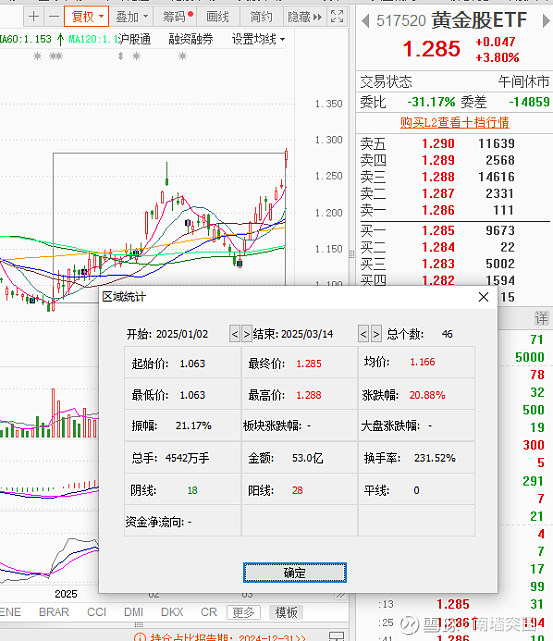Zoom out chart with minus icon
553x641 pixels.
coord(54,17)
